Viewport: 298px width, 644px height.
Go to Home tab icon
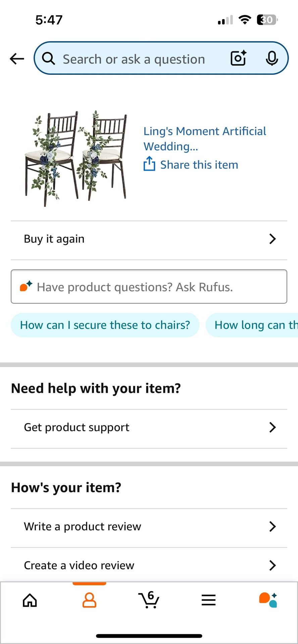[30, 600]
